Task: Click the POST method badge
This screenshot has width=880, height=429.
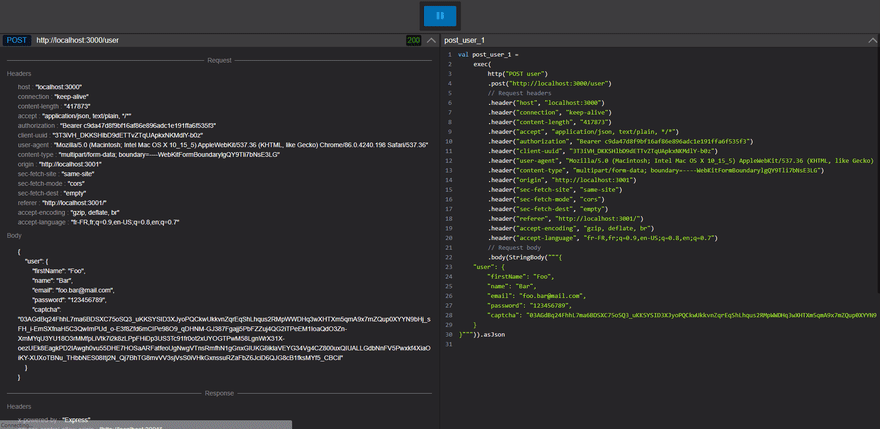Action: [x=17, y=40]
